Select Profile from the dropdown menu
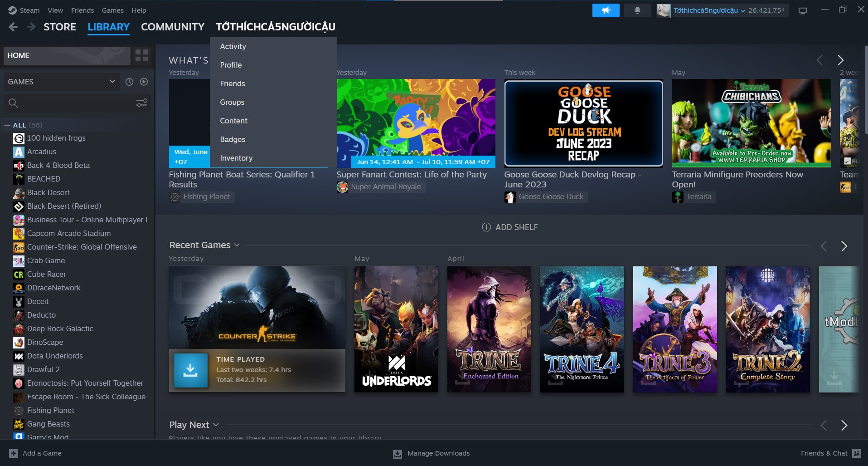 (273, 65)
